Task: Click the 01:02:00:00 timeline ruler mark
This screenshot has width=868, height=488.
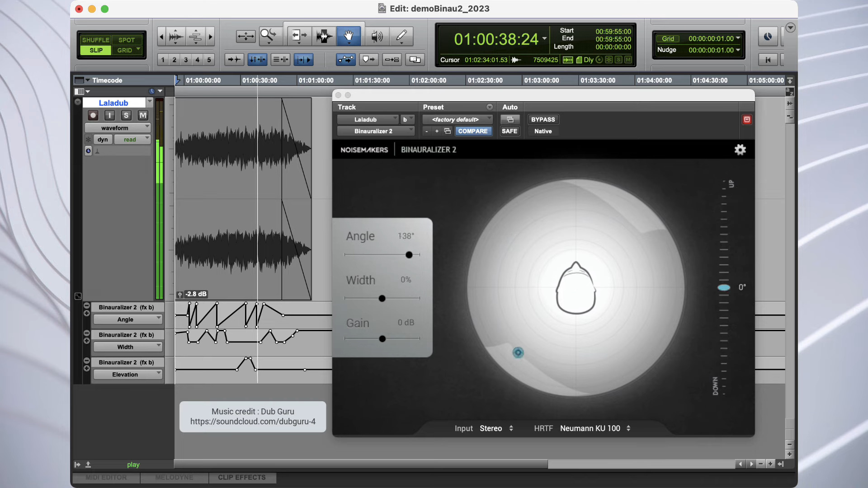Action: coord(429,80)
